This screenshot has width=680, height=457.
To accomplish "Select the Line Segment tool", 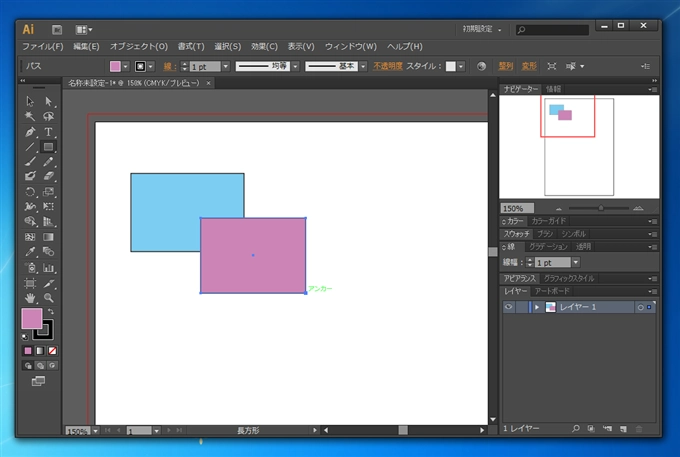I will pos(30,147).
